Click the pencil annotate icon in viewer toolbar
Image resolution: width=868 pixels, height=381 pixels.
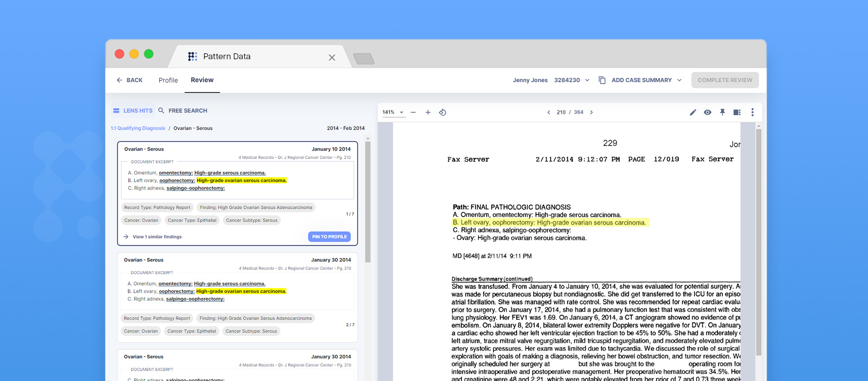(x=693, y=113)
